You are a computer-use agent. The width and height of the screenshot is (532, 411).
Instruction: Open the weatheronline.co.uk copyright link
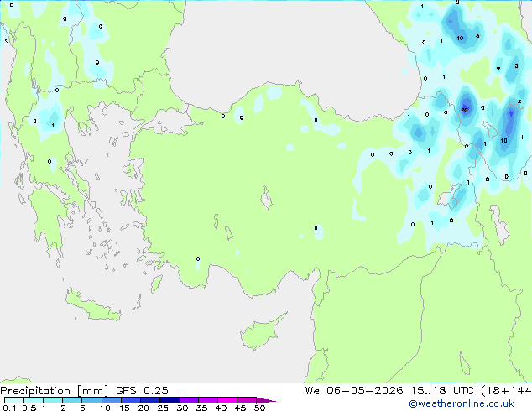click(x=462, y=403)
